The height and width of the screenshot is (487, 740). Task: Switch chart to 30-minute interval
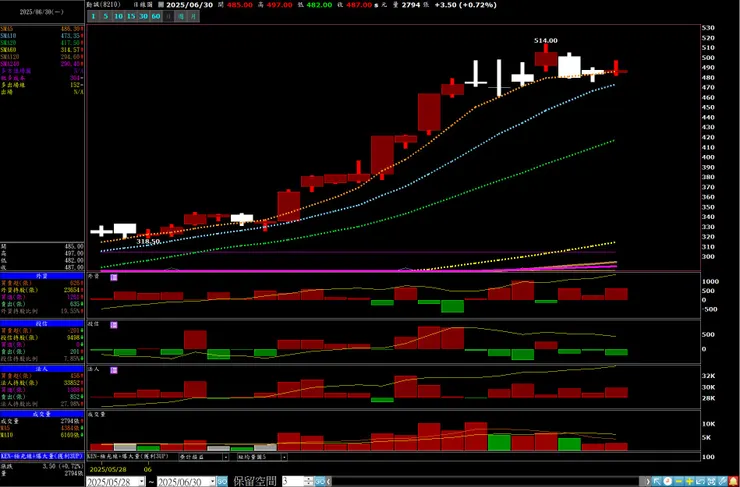pyautogui.click(x=143, y=17)
